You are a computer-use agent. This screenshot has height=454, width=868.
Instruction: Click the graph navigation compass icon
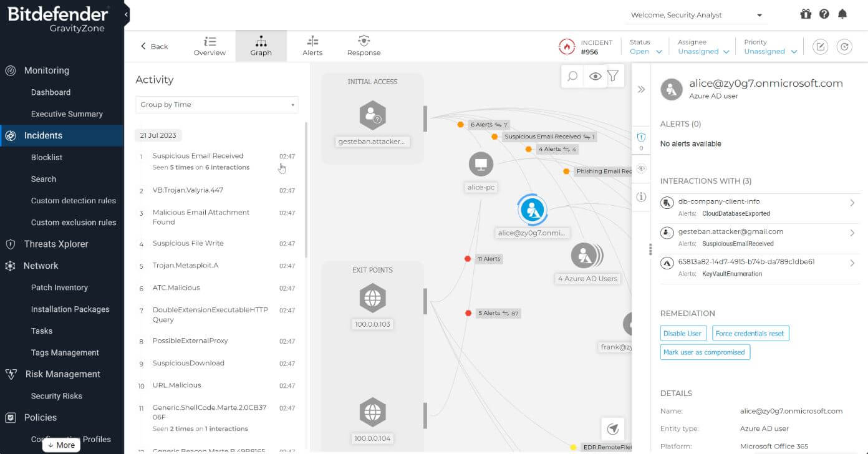(613, 429)
